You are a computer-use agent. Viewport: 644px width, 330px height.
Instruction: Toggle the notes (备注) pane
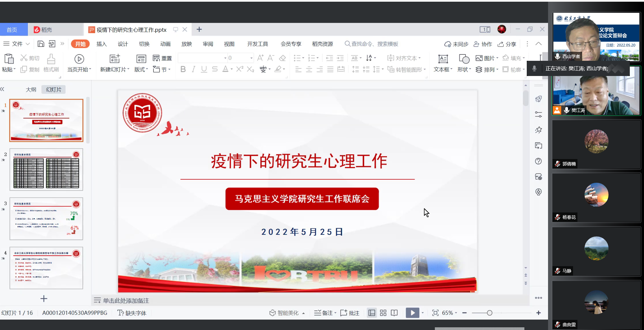[x=325, y=313]
